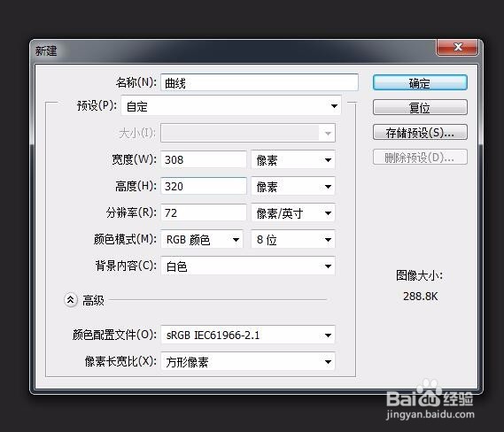Click the 颜色模式(M): label
The width and height of the screenshot is (504, 432).
125,239
